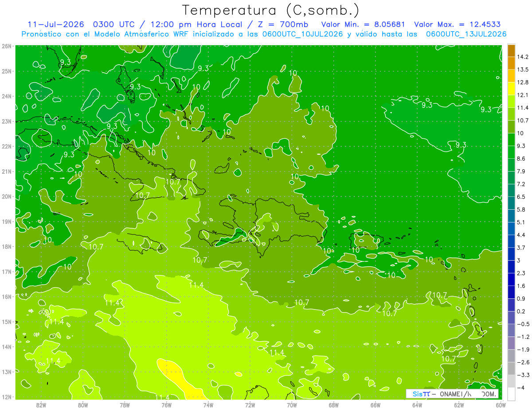Click the "Valor Min. = 8.05681" readout
The image size is (532, 411).
tap(363, 24)
